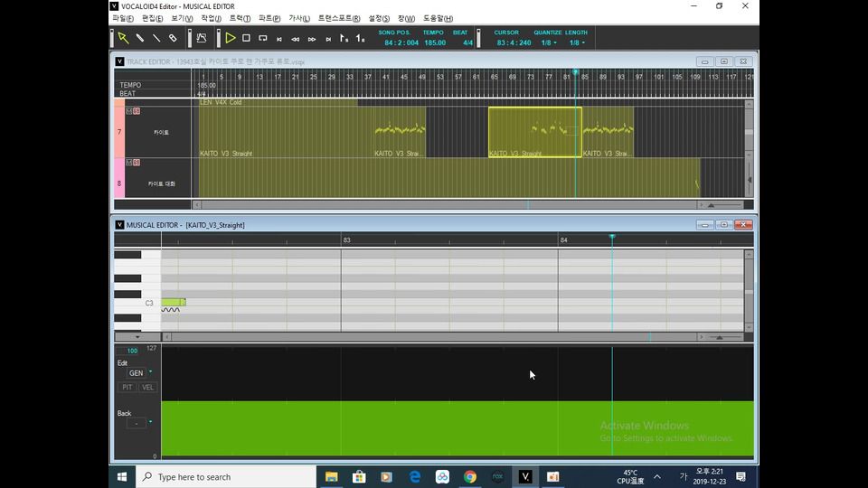Mute track 8 카이토 대화

[129, 163]
